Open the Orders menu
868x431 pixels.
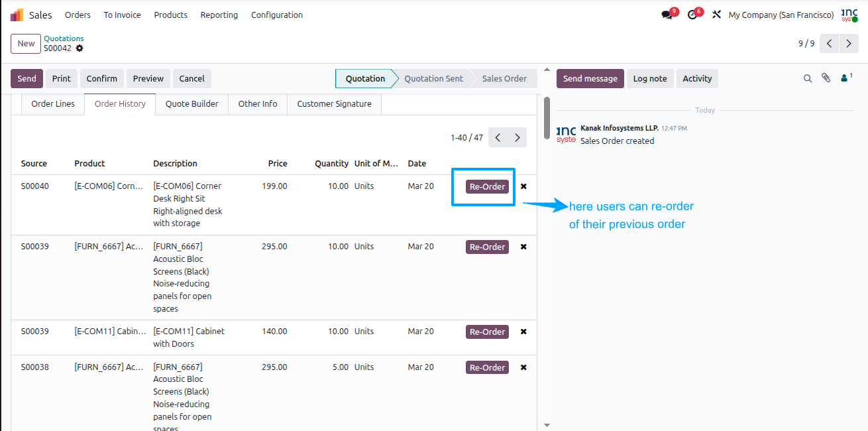[x=78, y=15]
